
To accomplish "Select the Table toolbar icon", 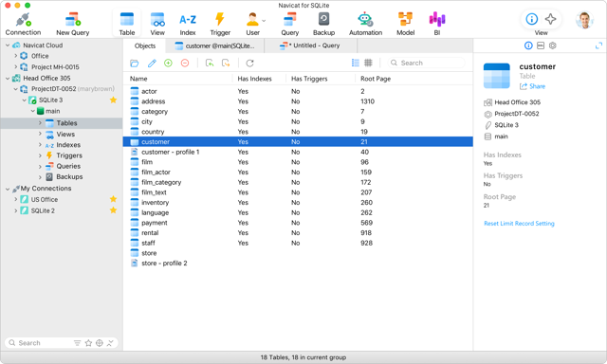I will pyautogui.click(x=126, y=24).
